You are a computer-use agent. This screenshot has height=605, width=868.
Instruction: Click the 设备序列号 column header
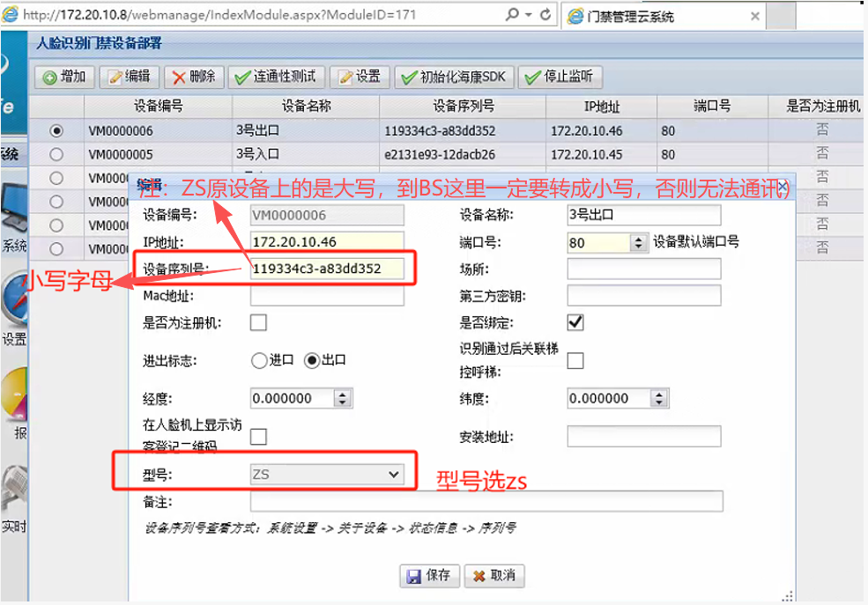(x=464, y=107)
